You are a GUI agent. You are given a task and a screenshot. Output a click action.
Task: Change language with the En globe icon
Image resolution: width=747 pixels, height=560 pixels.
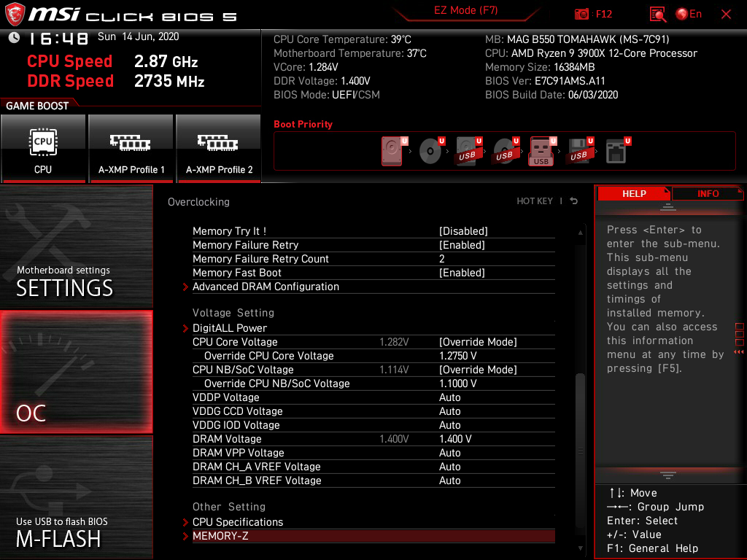[689, 15]
